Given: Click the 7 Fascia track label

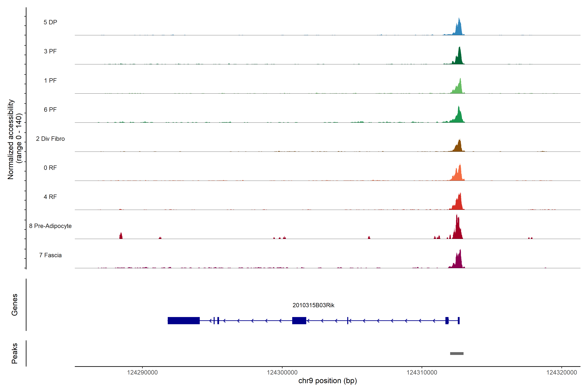Looking at the screenshot, I should tap(50, 255).
